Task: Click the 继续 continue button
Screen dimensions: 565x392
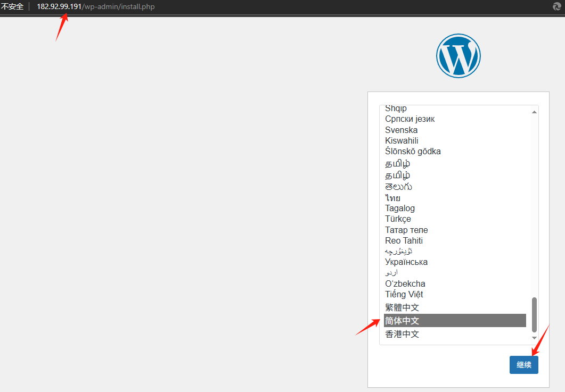Action: (524, 365)
